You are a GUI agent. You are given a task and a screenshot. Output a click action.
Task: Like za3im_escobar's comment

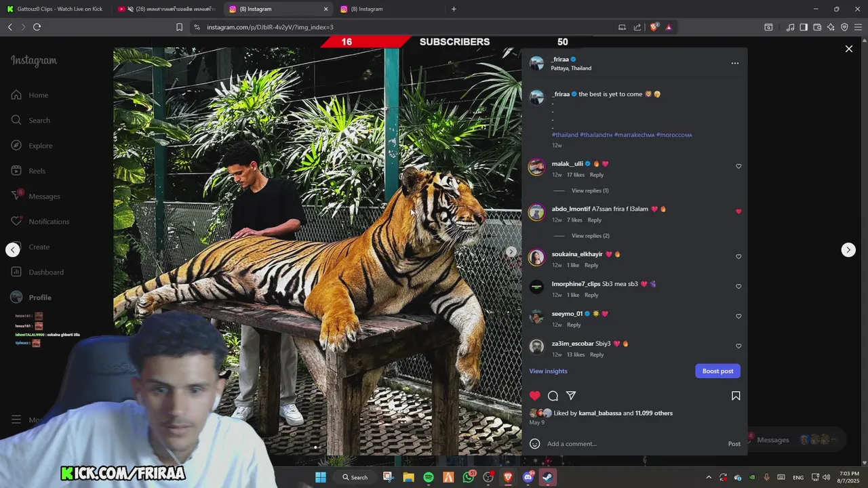[x=738, y=346]
